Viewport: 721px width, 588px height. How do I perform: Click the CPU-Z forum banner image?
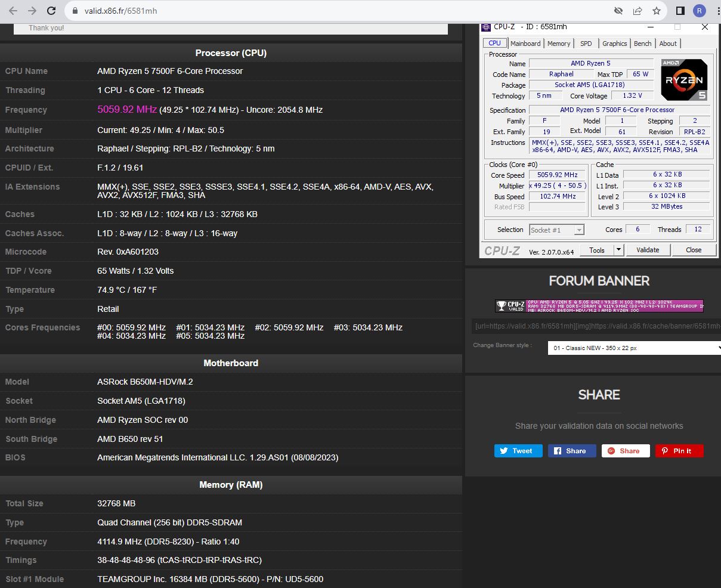coord(599,306)
